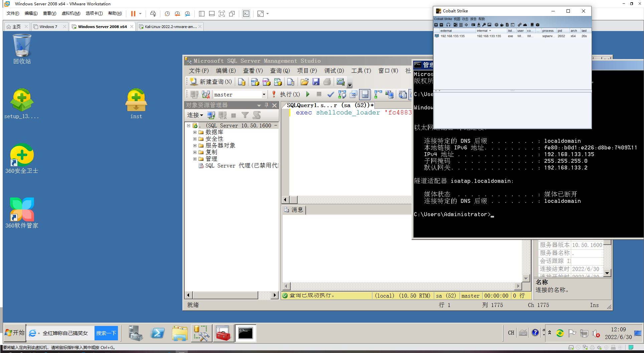
Task: Open the 连接 dropdown in Object Explorer
Action: 195,115
